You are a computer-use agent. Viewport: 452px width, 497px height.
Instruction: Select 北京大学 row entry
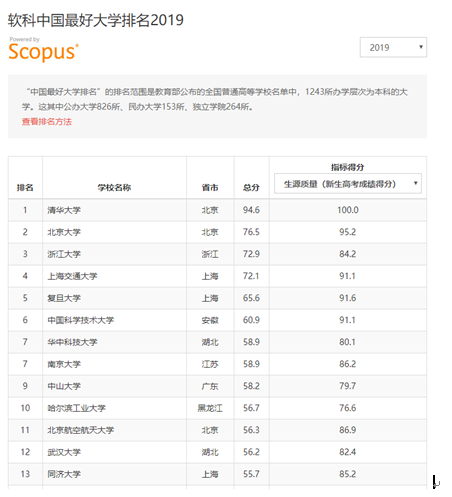[64, 232]
